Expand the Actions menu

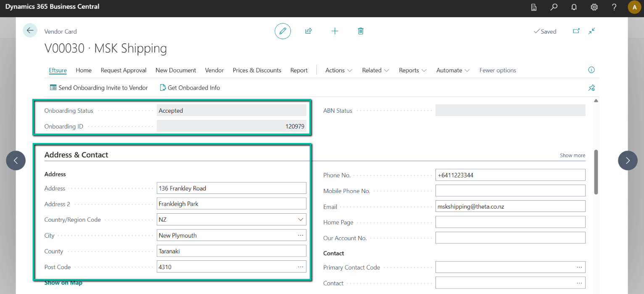click(339, 70)
